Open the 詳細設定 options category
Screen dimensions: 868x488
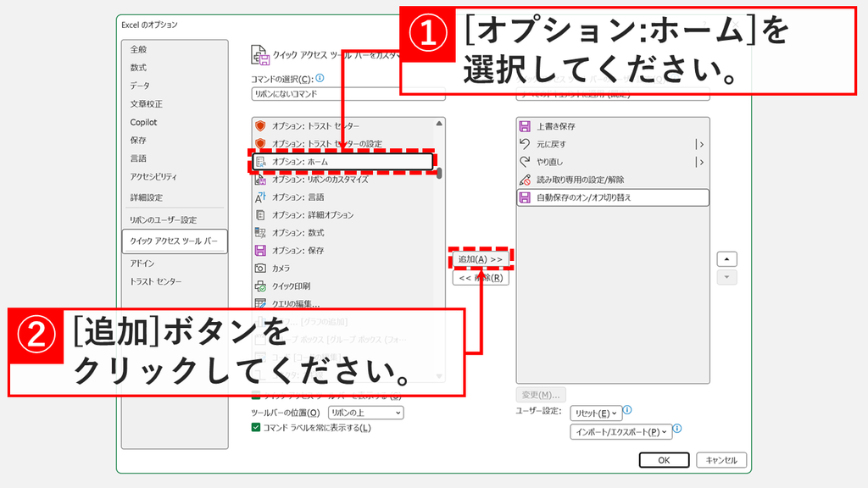pos(175,197)
